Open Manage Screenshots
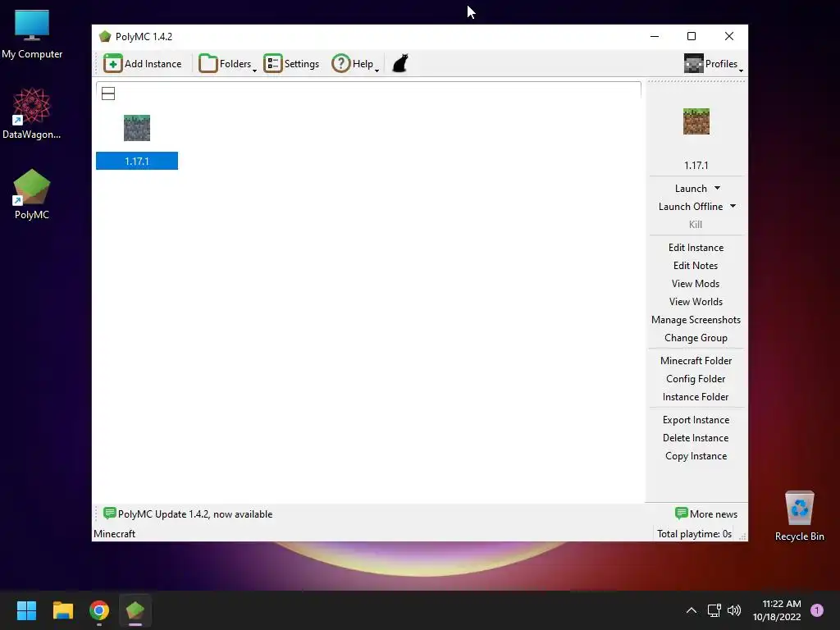The image size is (840, 630). 696,320
